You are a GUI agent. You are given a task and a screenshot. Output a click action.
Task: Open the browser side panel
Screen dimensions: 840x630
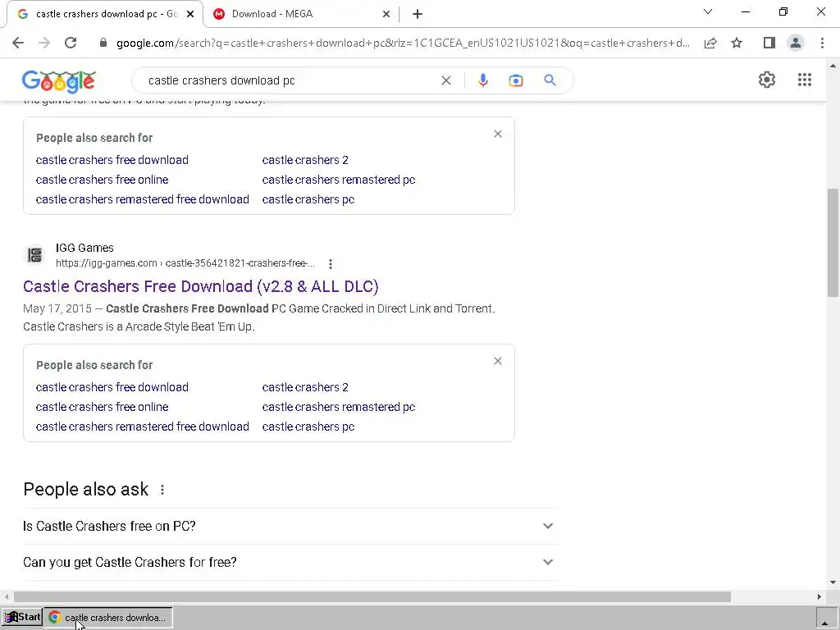[x=769, y=43]
